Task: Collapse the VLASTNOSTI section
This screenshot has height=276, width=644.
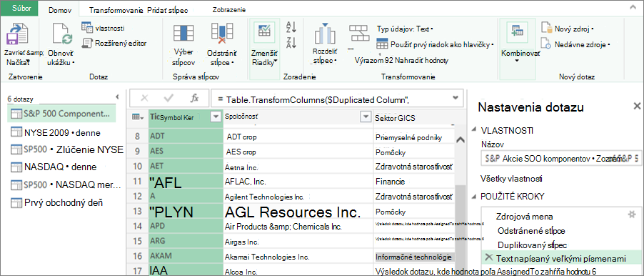Action: point(474,130)
